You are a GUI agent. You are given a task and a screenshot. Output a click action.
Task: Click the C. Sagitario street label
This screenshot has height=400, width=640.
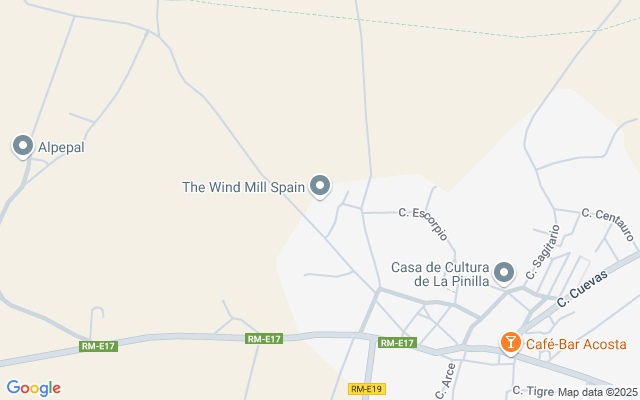(x=543, y=252)
